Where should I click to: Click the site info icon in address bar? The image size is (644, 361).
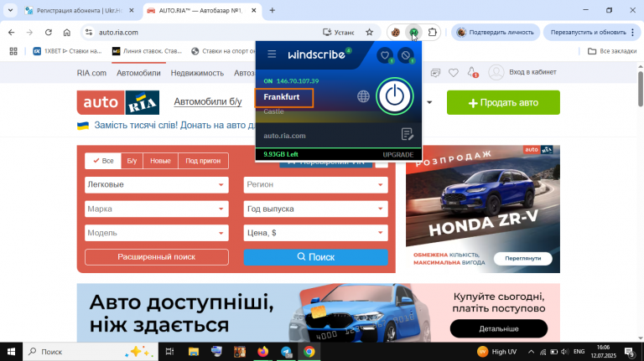89,33
